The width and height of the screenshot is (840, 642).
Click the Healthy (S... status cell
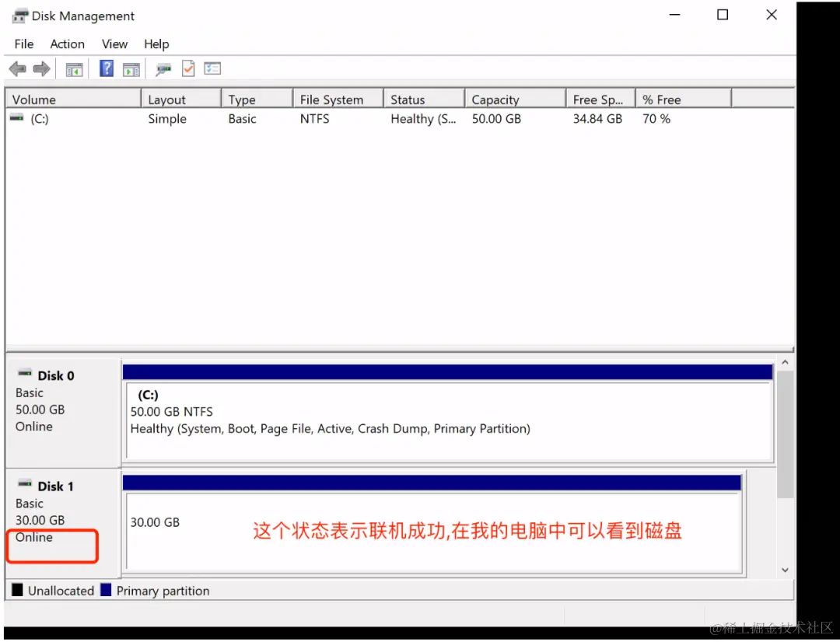[423, 119]
